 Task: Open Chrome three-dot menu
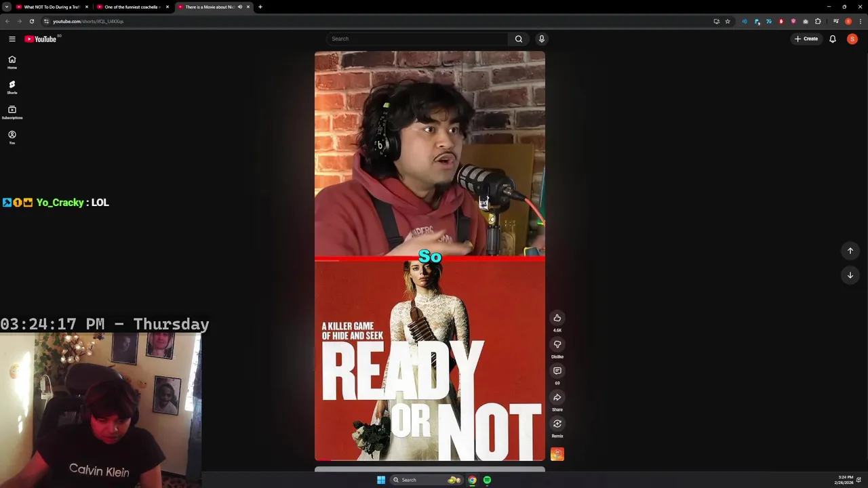[x=861, y=21]
